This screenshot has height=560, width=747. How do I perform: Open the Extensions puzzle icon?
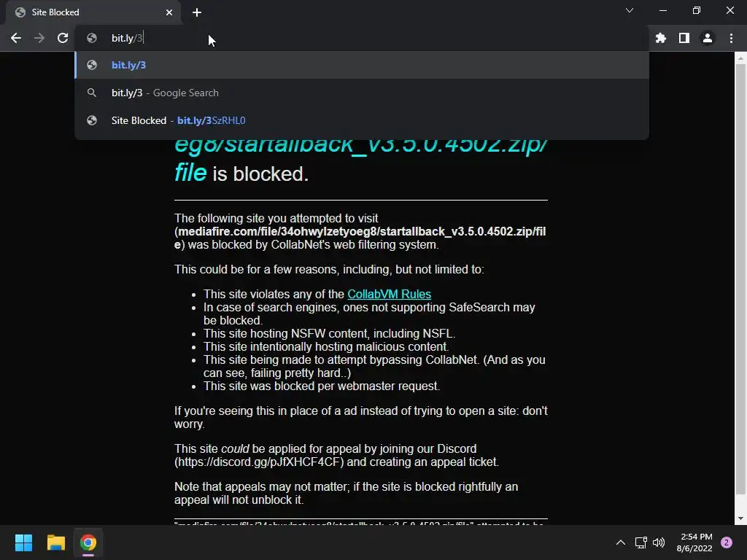pos(661,38)
